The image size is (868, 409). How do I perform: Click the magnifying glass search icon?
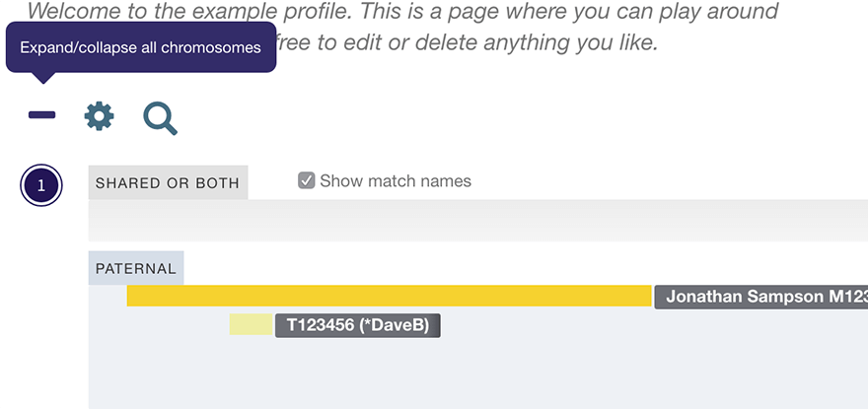[x=160, y=117]
